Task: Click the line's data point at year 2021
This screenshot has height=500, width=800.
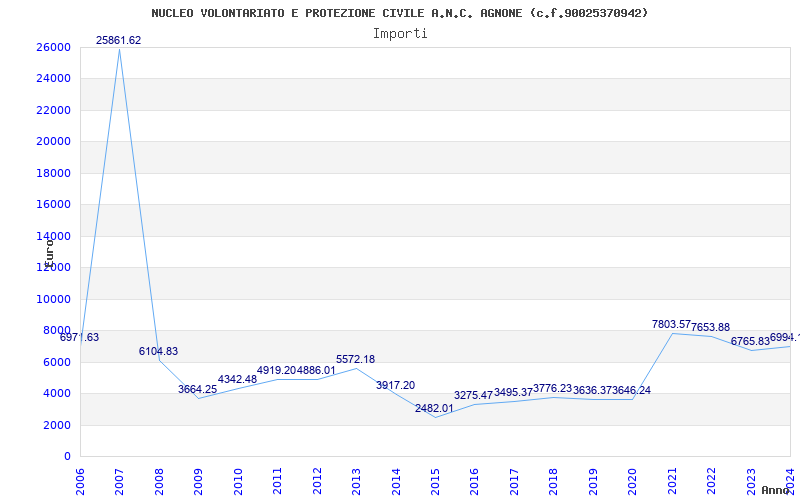Action: tap(672, 333)
